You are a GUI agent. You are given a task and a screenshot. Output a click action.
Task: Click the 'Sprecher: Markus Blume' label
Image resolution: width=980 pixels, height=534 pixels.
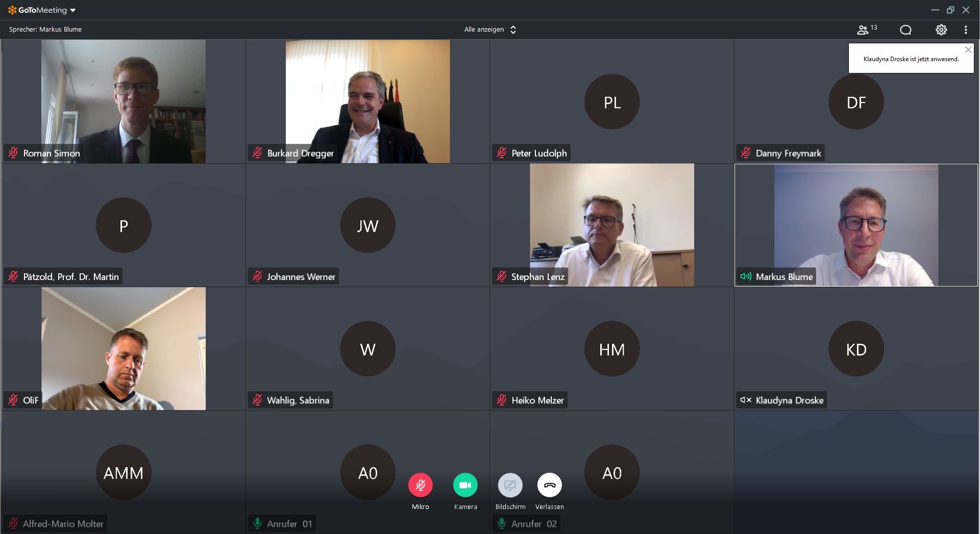(45, 30)
